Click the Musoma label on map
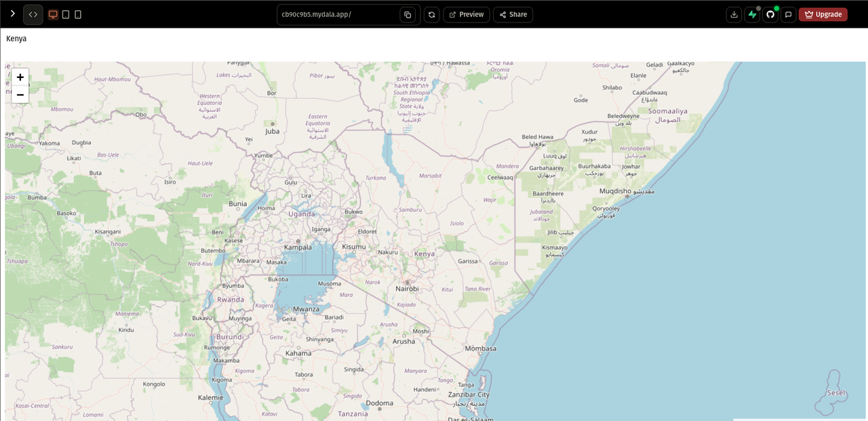868x421 pixels. [x=330, y=283]
